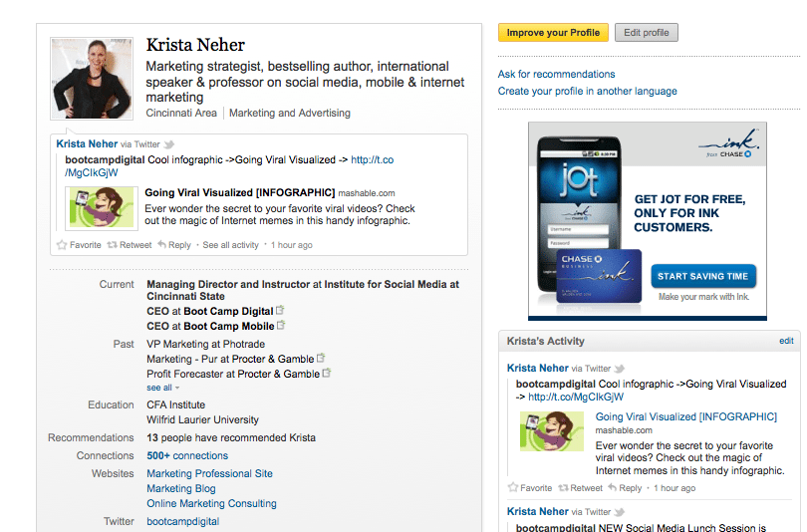Click Boot Camp Digital company name
The image size is (807, 532).
tap(228, 311)
